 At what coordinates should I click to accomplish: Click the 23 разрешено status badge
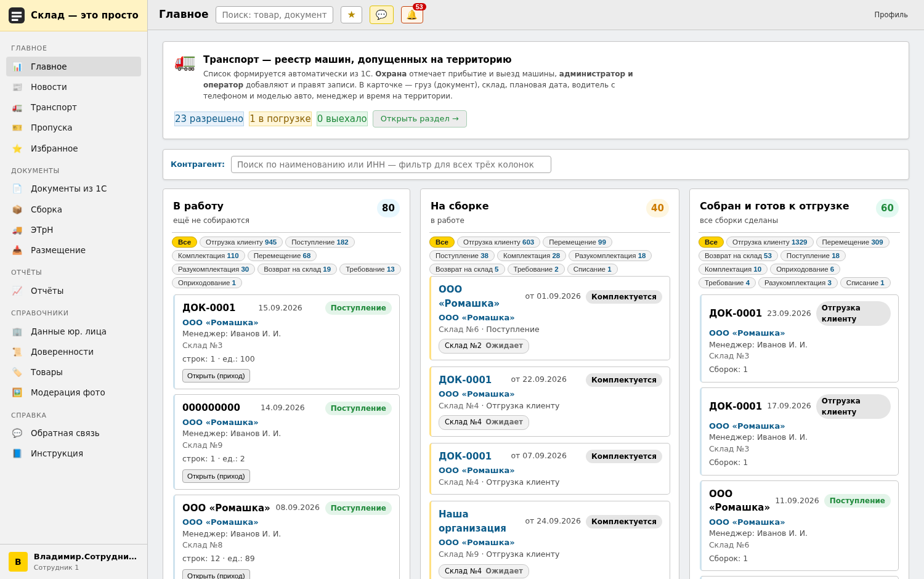209,119
